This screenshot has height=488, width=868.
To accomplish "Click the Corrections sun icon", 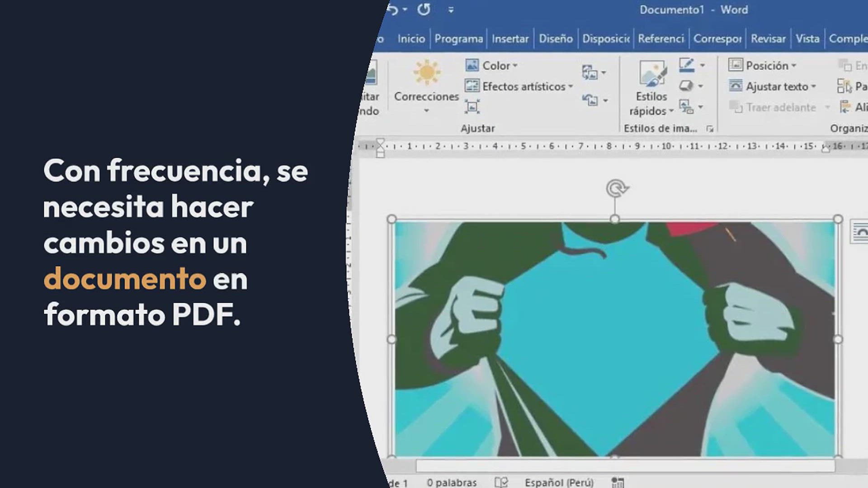I will click(426, 73).
